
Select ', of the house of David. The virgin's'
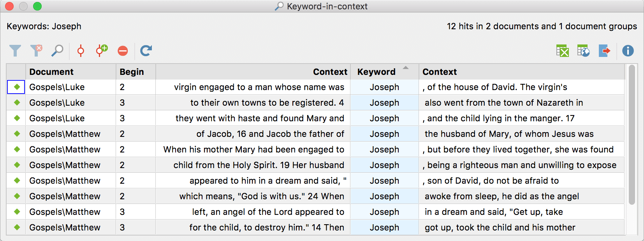(495, 87)
